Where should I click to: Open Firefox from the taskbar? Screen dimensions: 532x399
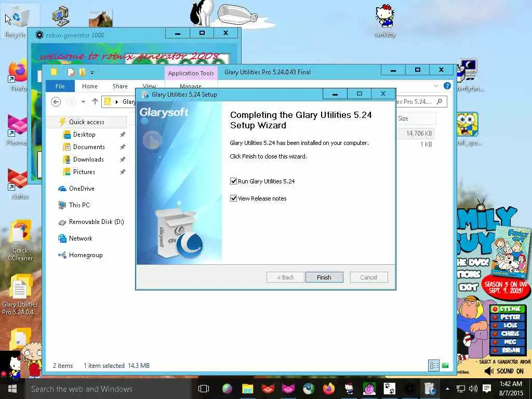point(328,389)
